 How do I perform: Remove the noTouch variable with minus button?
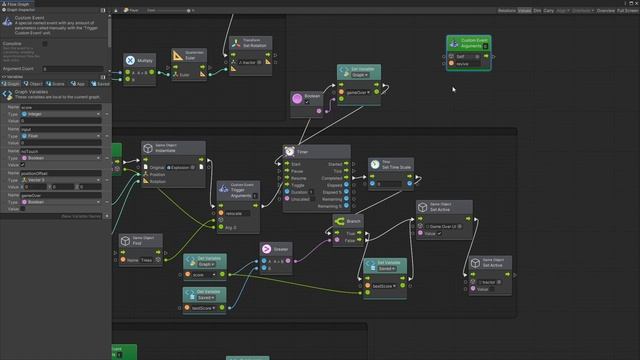[x=107, y=158]
